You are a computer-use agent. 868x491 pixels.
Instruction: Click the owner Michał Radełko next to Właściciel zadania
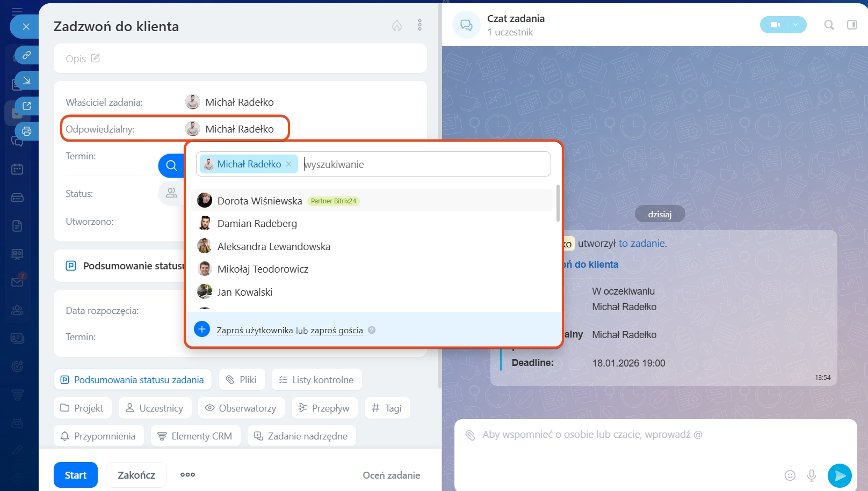(x=230, y=102)
